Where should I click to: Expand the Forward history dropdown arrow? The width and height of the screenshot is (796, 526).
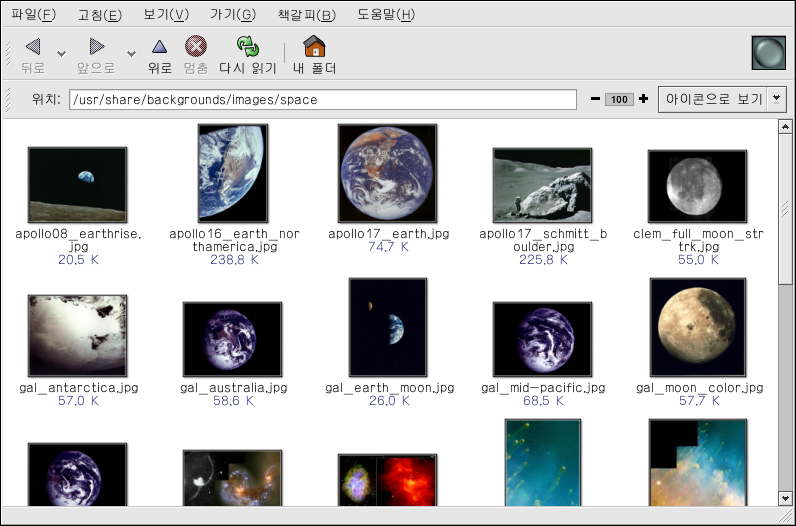click(x=131, y=53)
